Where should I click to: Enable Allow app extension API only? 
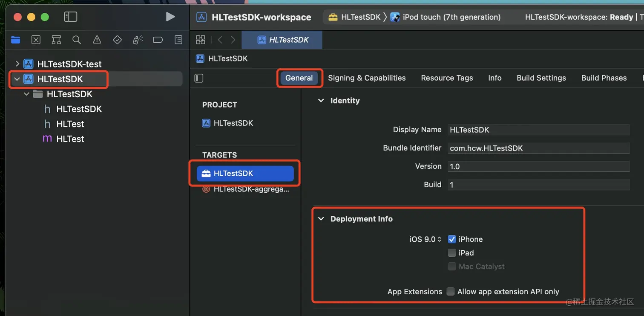451,292
